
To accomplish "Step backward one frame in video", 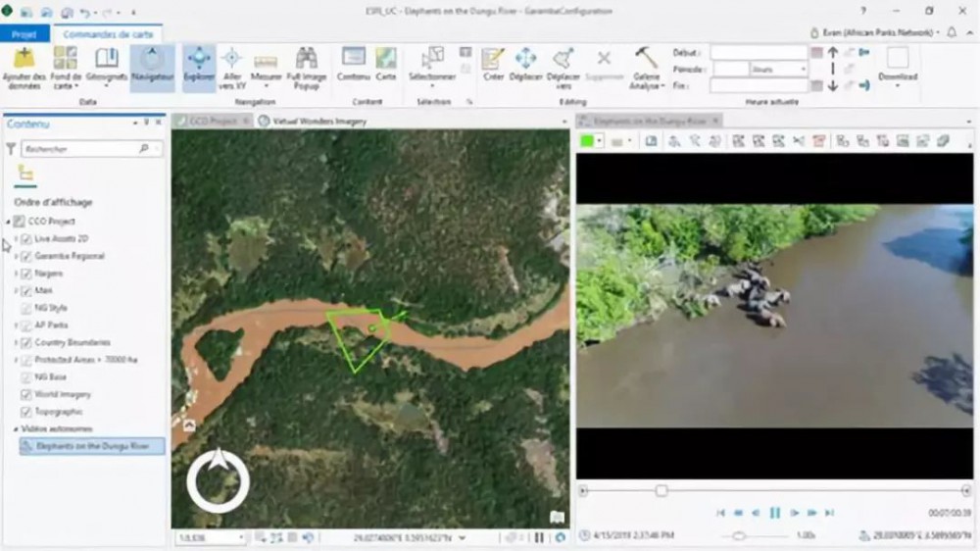I will [757, 513].
